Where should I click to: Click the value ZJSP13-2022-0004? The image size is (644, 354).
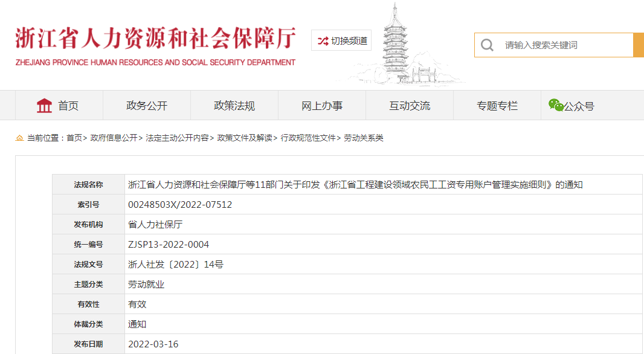169,244
